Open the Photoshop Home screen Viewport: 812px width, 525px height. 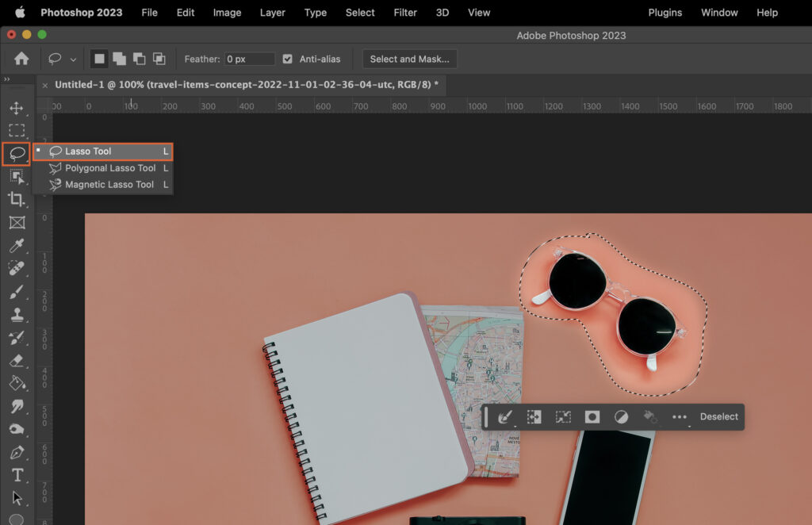click(20, 59)
